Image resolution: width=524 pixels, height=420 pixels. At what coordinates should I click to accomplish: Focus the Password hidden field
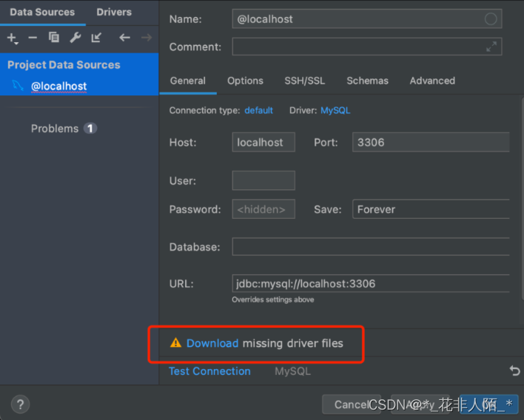point(263,209)
